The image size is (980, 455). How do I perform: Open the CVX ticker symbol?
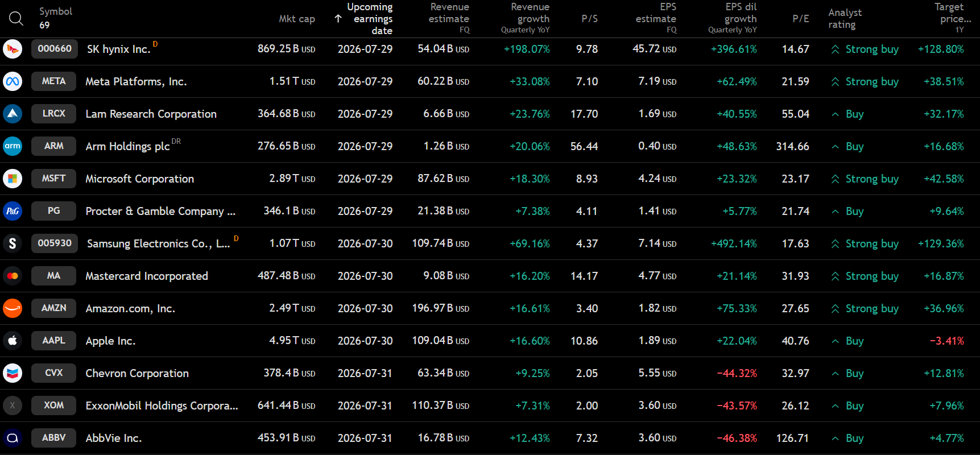(x=53, y=373)
